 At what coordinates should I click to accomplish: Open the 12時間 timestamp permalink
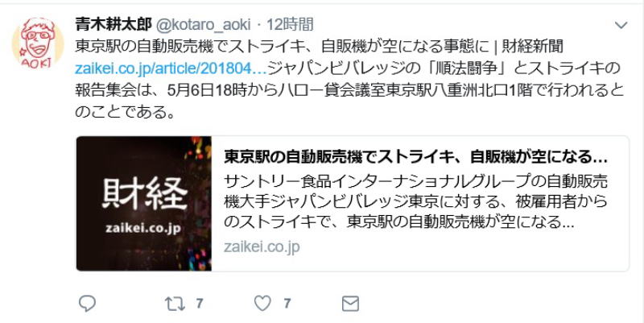290,25
